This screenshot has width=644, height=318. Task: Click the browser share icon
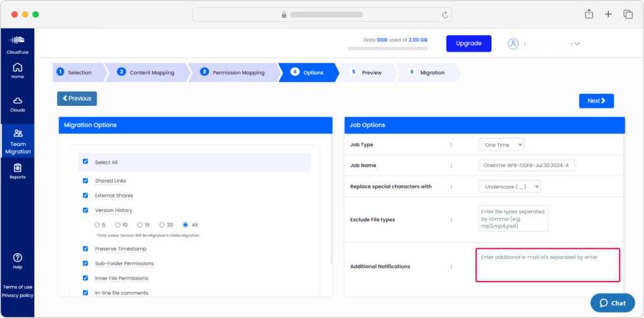click(589, 14)
